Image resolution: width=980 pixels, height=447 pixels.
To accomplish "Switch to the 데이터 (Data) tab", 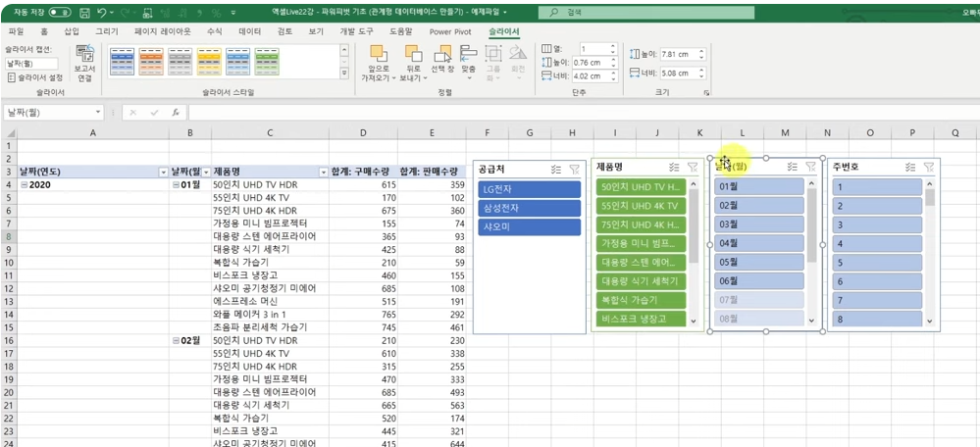I will coord(250,31).
